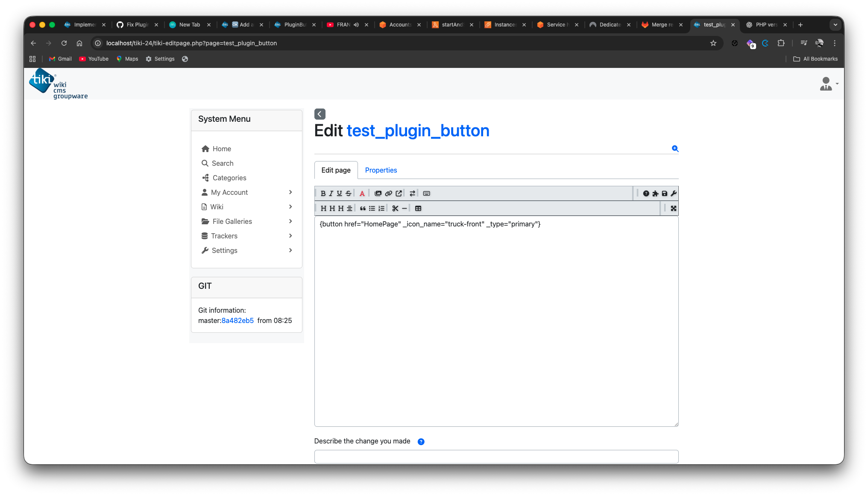Expand the Trackers submenu
The width and height of the screenshot is (868, 496).
point(290,236)
